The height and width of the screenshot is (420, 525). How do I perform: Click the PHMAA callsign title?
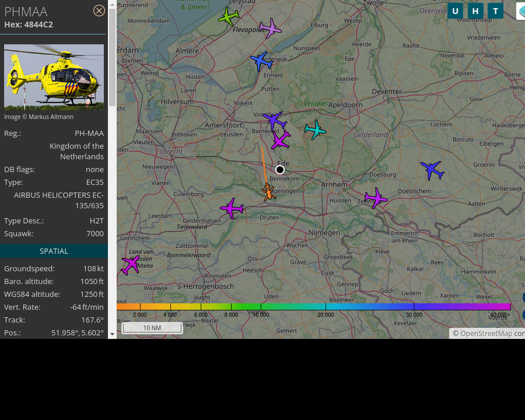(26, 12)
